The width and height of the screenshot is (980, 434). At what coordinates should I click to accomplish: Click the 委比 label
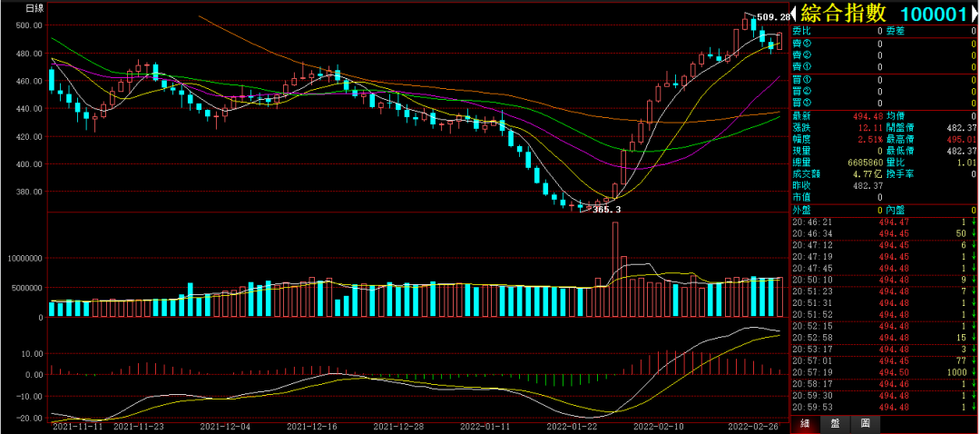click(802, 31)
